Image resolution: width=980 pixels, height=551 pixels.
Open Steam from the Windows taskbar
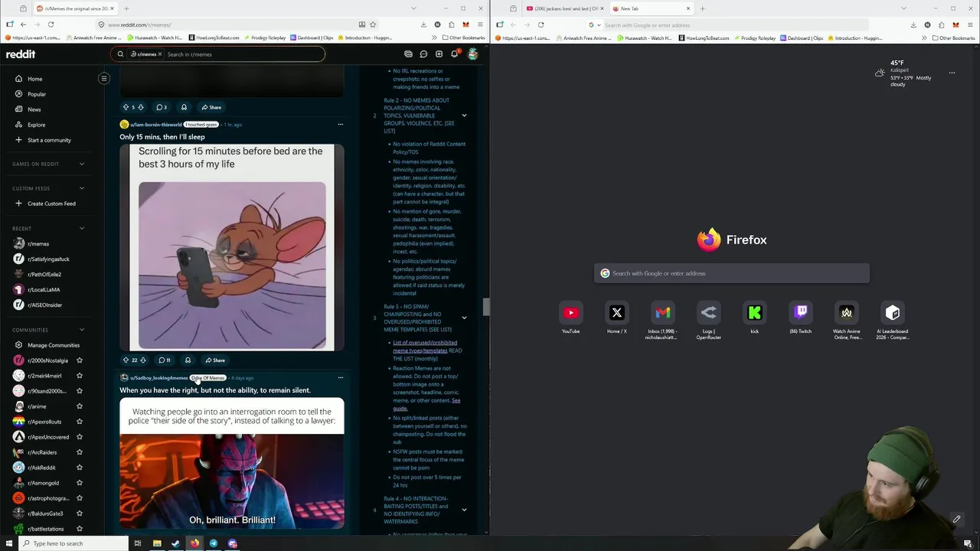pyautogui.click(x=175, y=543)
